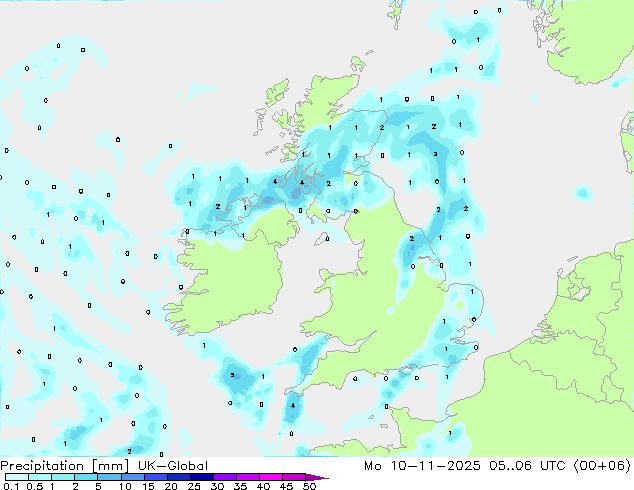The width and height of the screenshot is (634, 490).
Task: Select legend swatch between 1 and 2
Action: 63,477
